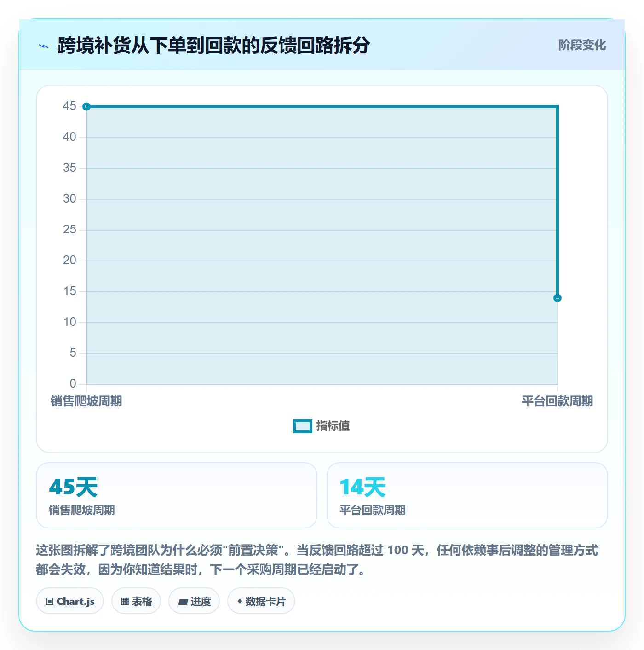Click the 指标值 legend label

333,426
